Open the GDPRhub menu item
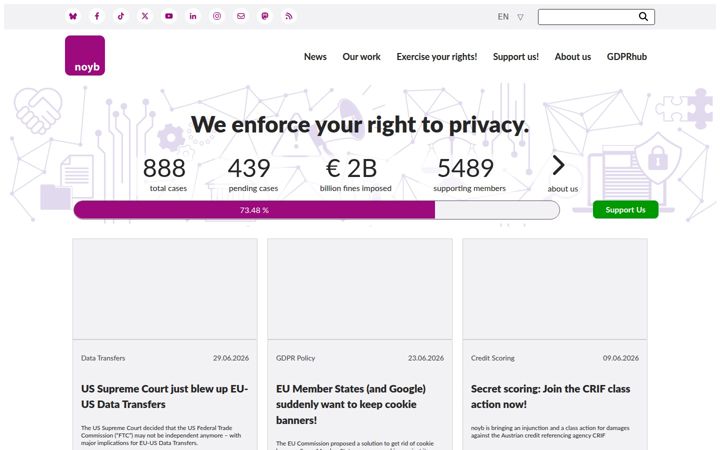 [627, 56]
